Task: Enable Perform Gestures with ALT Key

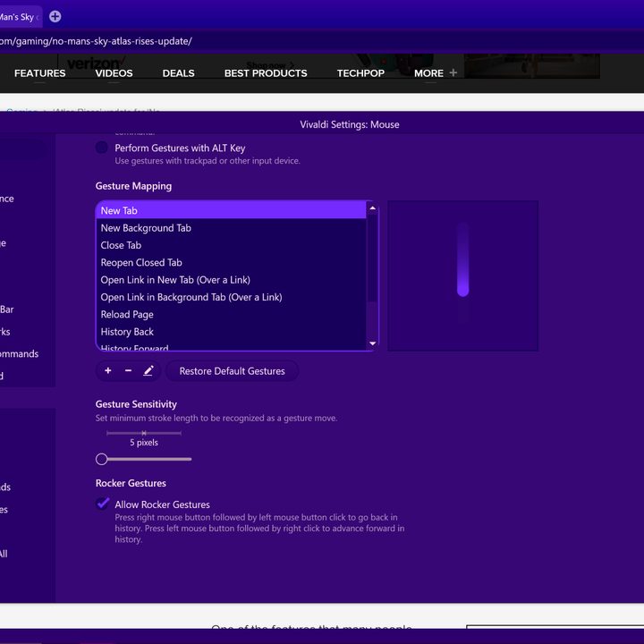Action: [101, 147]
